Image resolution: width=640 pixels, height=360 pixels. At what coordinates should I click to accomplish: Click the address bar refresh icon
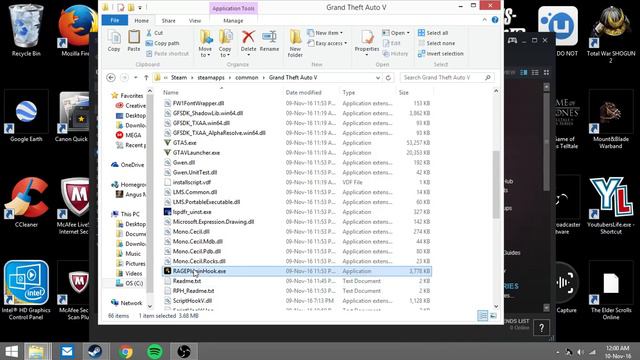(388, 78)
